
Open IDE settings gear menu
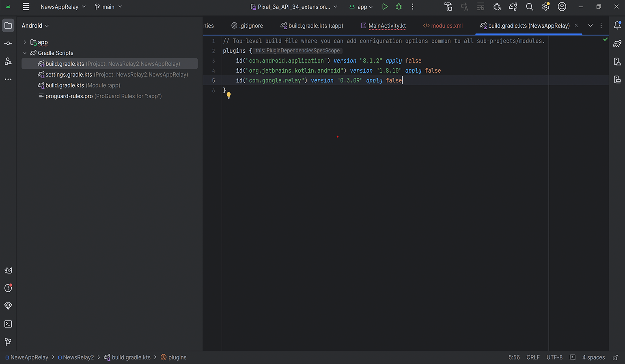tap(545, 7)
